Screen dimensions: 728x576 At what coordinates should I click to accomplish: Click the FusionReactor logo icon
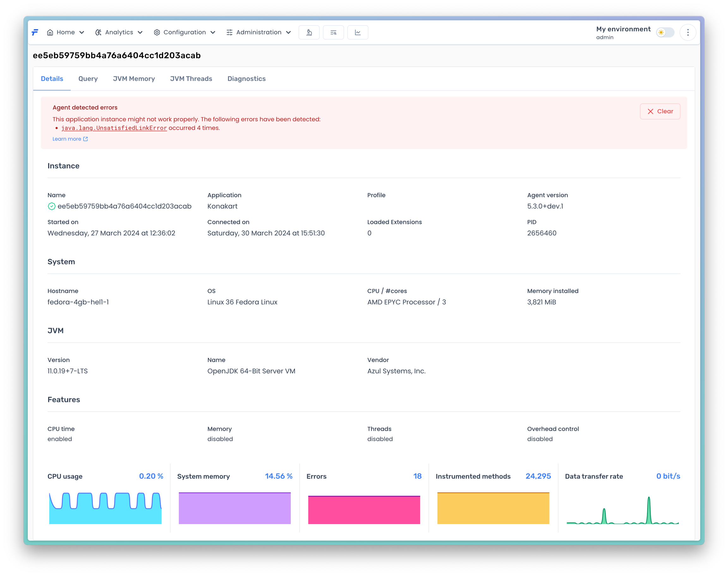35,33
